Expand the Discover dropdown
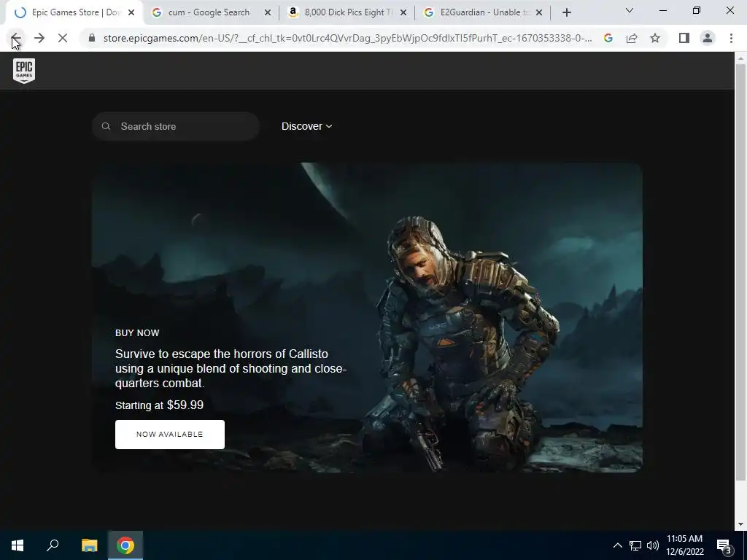 pos(306,126)
